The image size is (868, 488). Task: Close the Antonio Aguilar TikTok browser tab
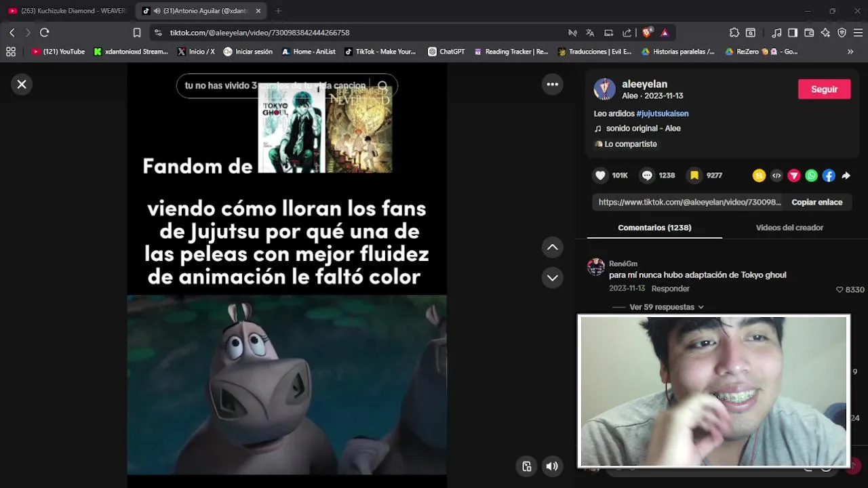(258, 11)
